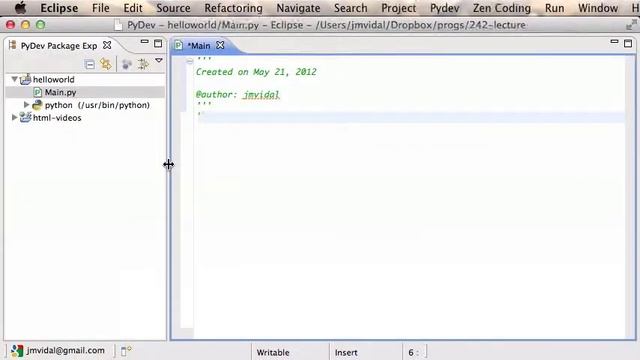Open the Project menu
This screenshot has width=640, height=360.
(x=399, y=8)
